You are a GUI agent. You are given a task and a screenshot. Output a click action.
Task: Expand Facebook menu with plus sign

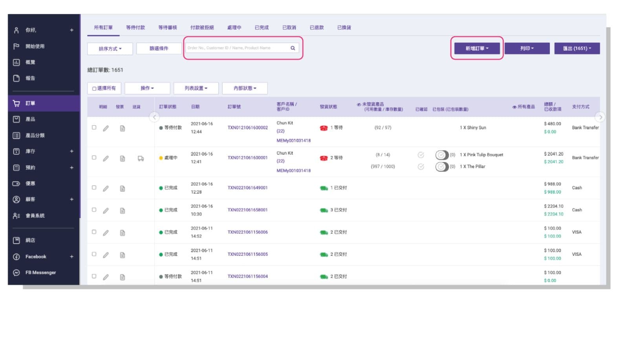coord(71,257)
